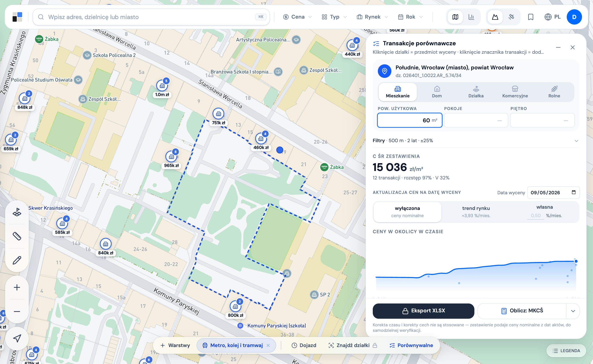593x364 pixels.
Task: Open the LEGENDA button
Action: click(x=566, y=351)
